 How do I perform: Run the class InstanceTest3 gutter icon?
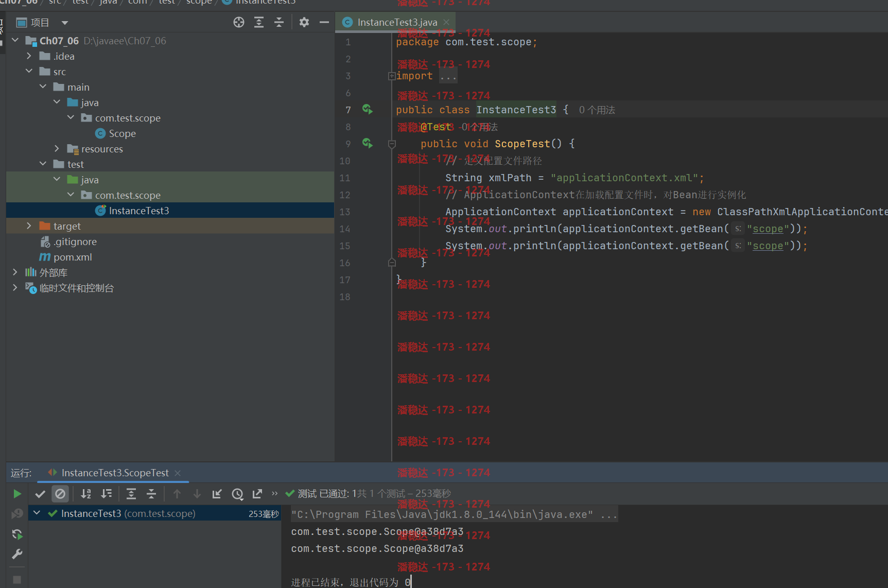pyautogui.click(x=367, y=109)
